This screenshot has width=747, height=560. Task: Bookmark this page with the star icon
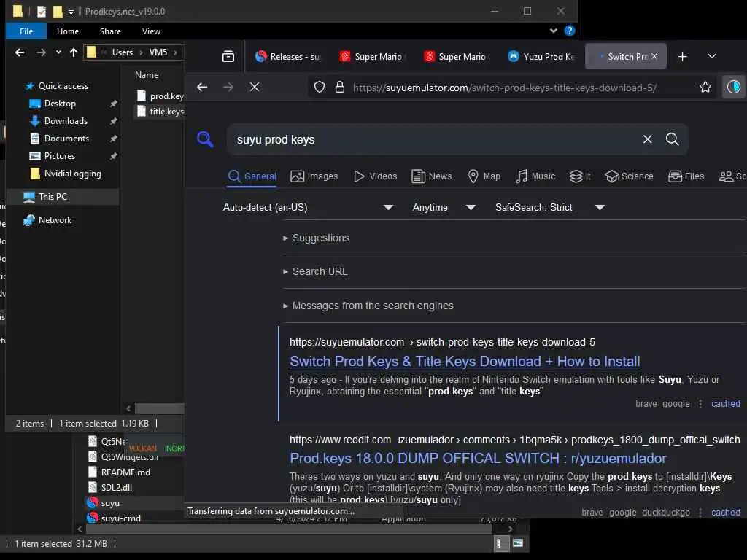[x=705, y=87]
